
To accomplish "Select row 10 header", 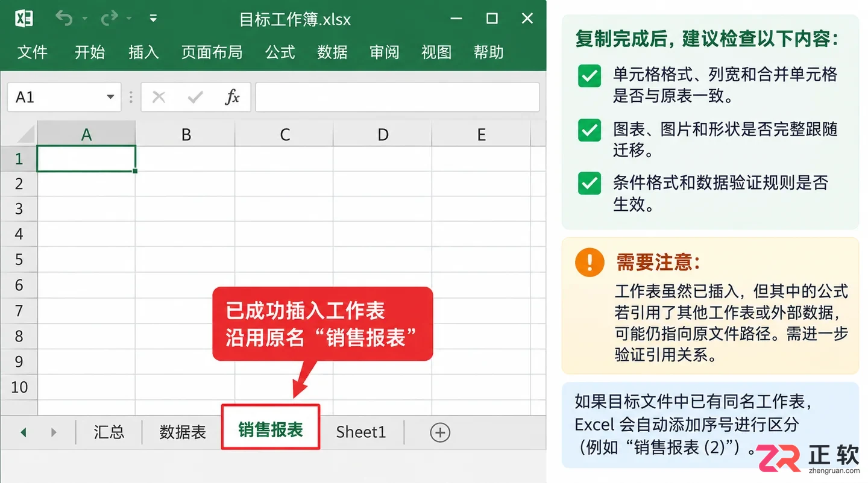I will click(x=19, y=387).
